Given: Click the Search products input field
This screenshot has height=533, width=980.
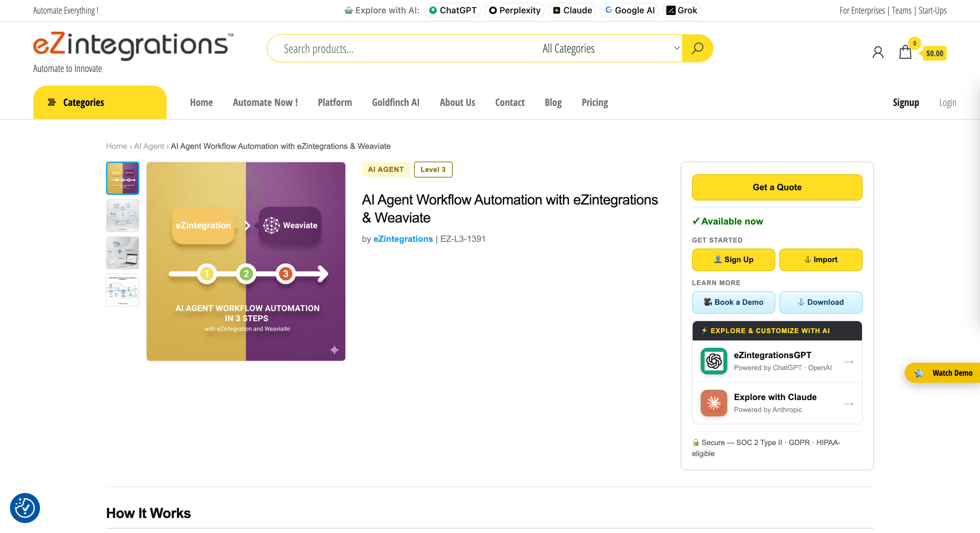Looking at the screenshot, I should (x=403, y=48).
